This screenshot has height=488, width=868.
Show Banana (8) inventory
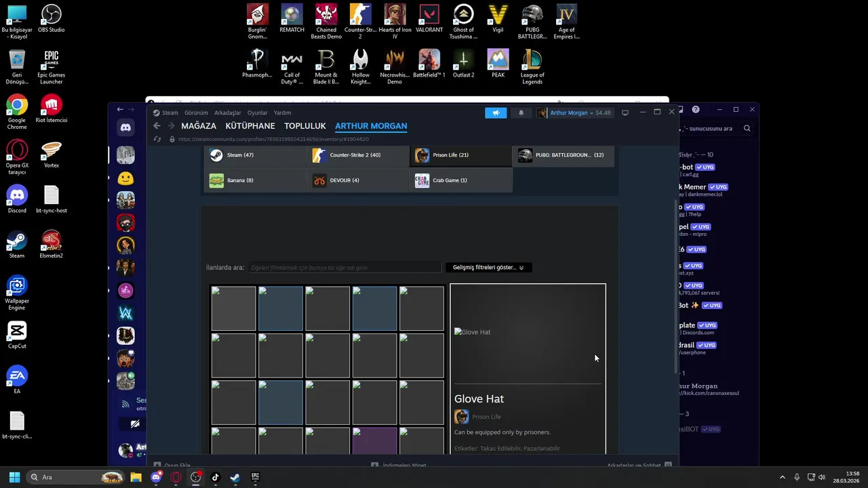pos(256,180)
